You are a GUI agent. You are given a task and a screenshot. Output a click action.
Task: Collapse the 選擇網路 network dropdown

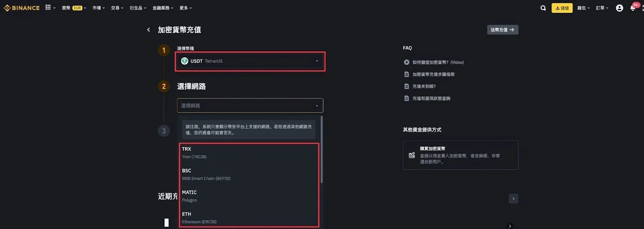(250, 106)
